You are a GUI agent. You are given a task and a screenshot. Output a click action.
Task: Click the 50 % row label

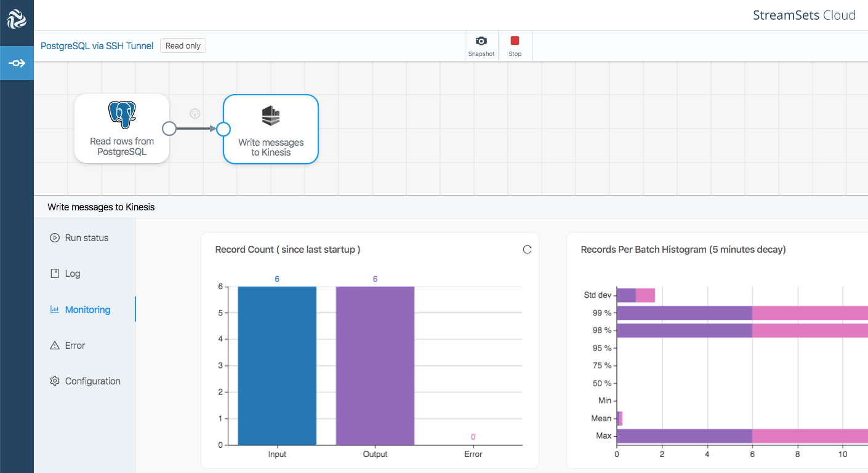[x=602, y=383]
